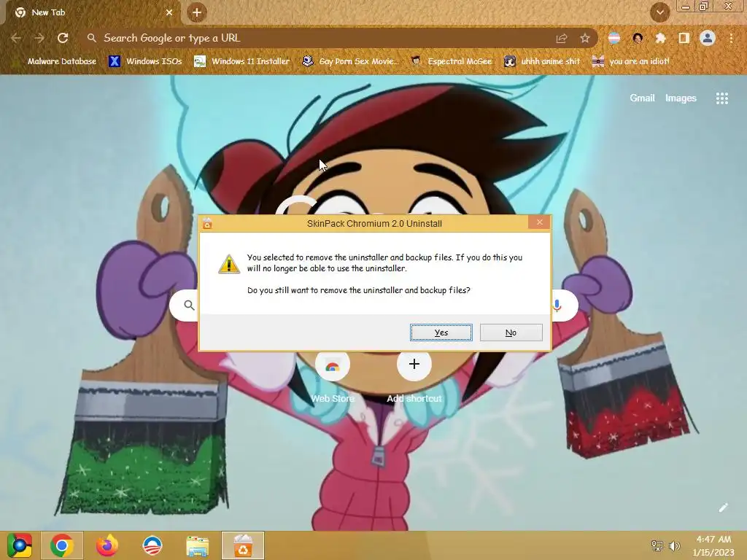Switch to the SkinPack uninstaller taskbar item

tap(242, 545)
